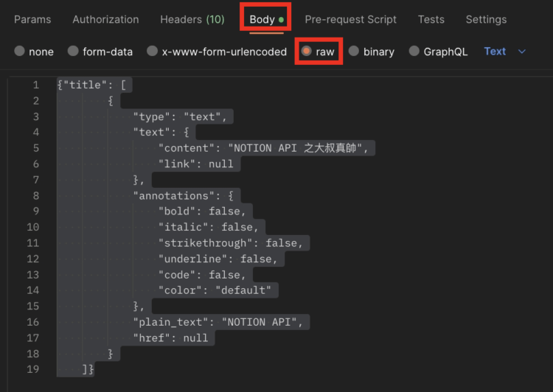Viewport: 553px width, 392px height.
Task: Click line number 1 in the gutter
Action: (x=35, y=85)
